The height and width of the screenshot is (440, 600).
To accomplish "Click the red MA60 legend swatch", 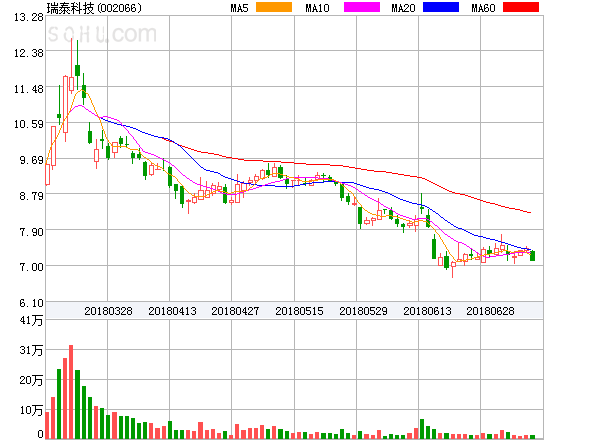I will (x=521, y=7).
